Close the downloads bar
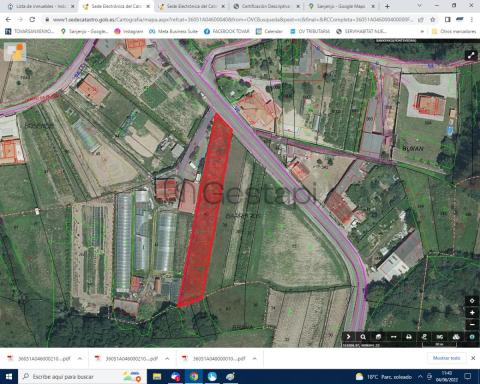The width and height of the screenshot is (480, 384). [x=473, y=358]
